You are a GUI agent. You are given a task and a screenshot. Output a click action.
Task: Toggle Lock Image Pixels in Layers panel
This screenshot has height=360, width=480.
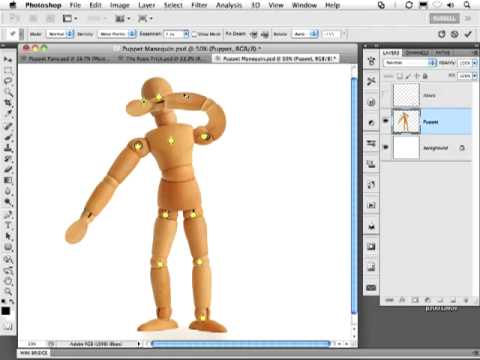(409, 76)
